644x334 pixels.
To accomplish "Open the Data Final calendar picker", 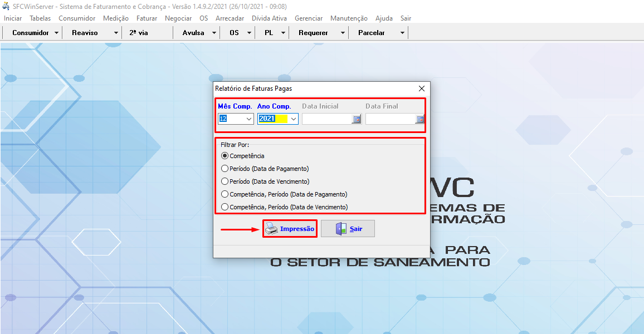I will pos(420,119).
